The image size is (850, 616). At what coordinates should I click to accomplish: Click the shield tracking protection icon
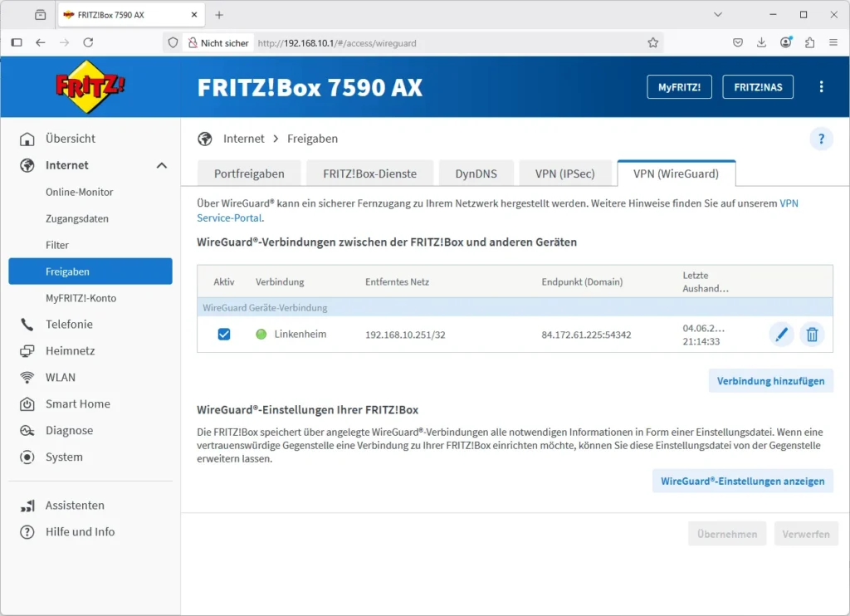(x=173, y=43)
